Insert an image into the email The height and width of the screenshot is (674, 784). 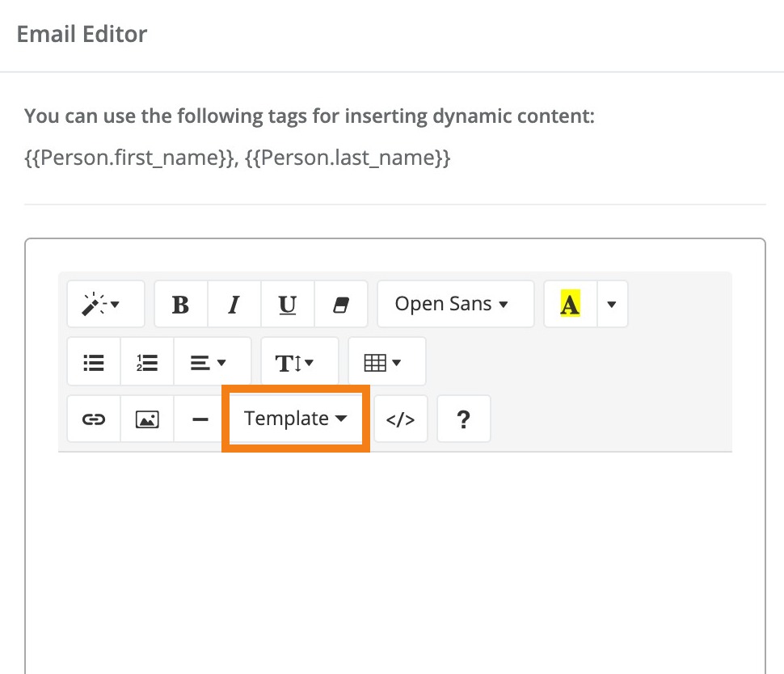click(x=146, y=419)
